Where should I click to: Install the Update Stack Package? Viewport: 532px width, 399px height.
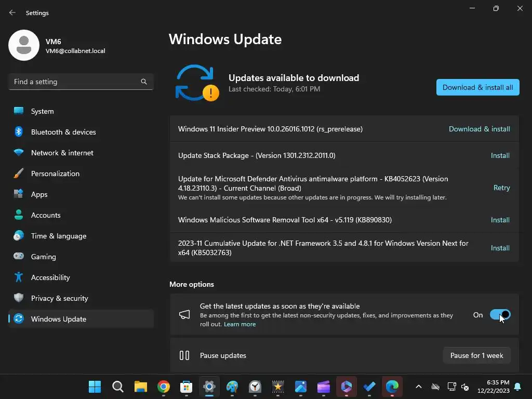(500, 155)
